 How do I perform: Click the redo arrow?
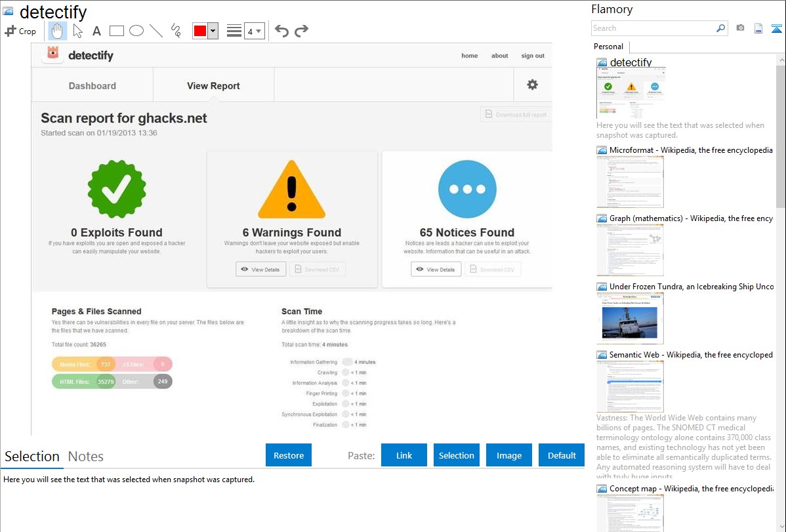pyautogui.click(x=301, y=31)
